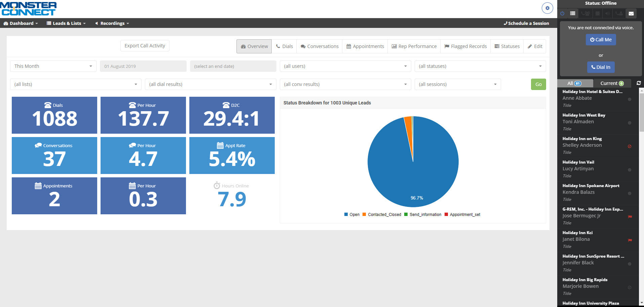Click the red flag beside Jose Bermugec Jr
Viewport: 644px width, 307px height.
click(630, 217)
